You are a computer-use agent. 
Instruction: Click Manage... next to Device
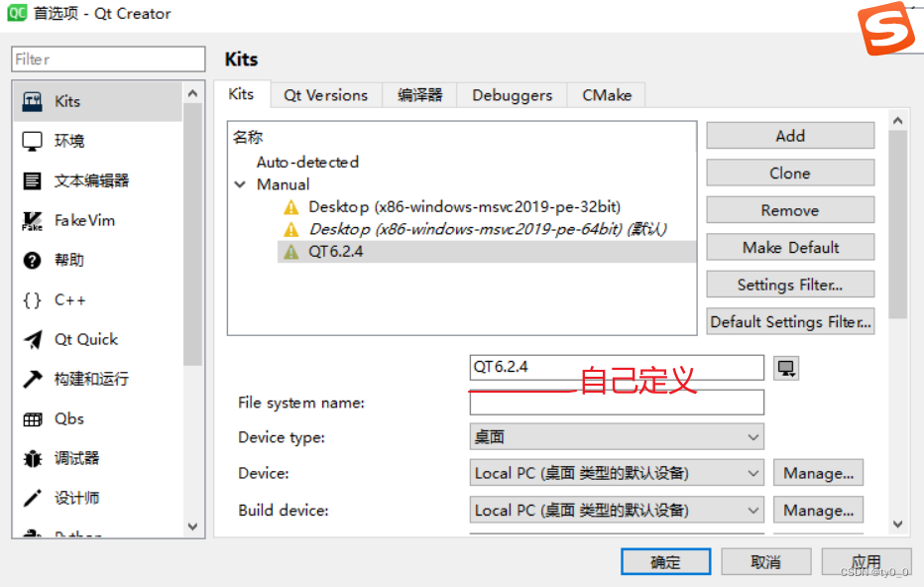pyautogui.click(x=818, y=473)
